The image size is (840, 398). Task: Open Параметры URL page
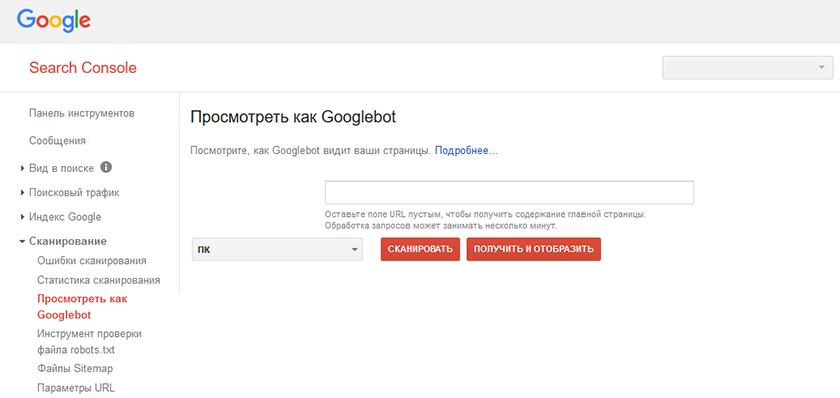(x=76, y=388)
